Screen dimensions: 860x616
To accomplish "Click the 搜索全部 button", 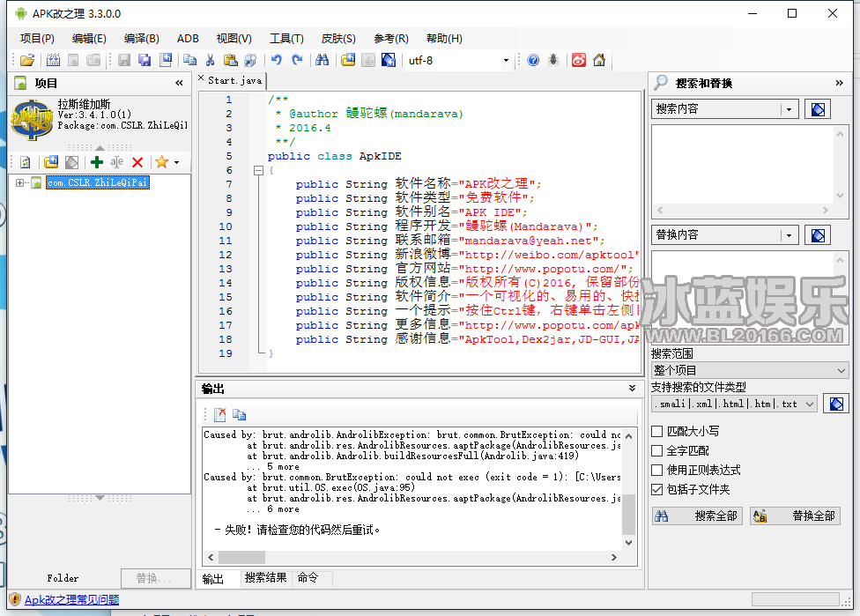I will [x=697, y=516].
